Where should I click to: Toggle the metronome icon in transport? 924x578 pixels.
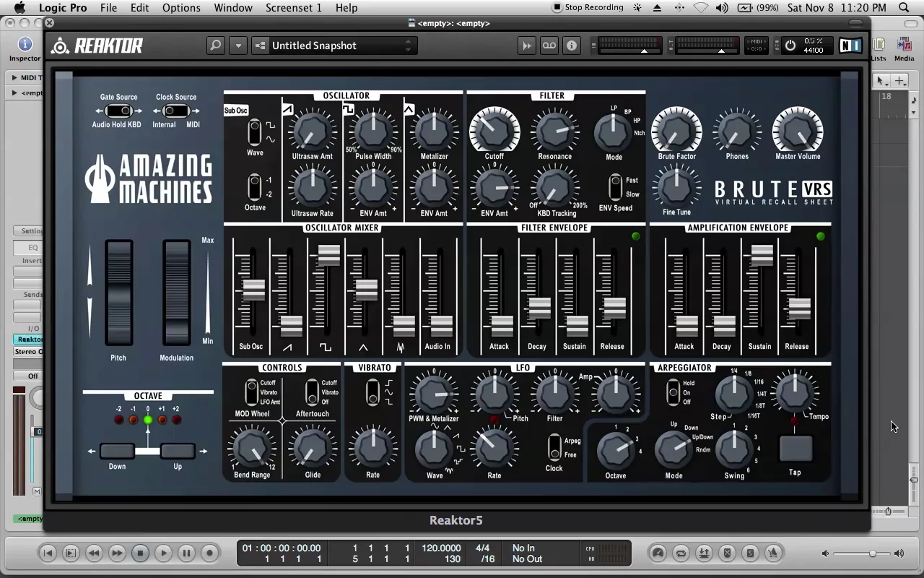773,553
